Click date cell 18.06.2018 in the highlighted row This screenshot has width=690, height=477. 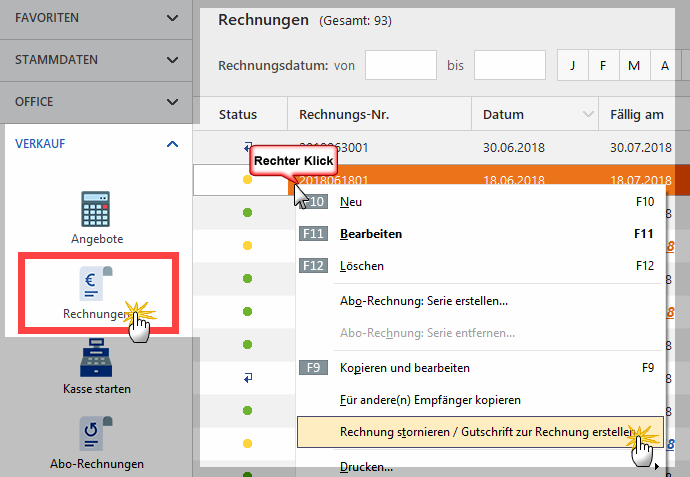[514, 180]
